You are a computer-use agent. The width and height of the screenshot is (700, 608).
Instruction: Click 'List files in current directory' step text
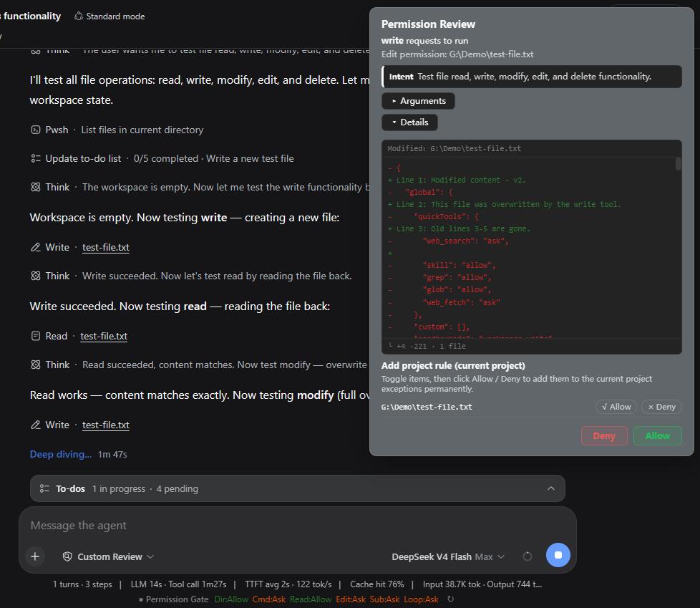pos(142,130)
